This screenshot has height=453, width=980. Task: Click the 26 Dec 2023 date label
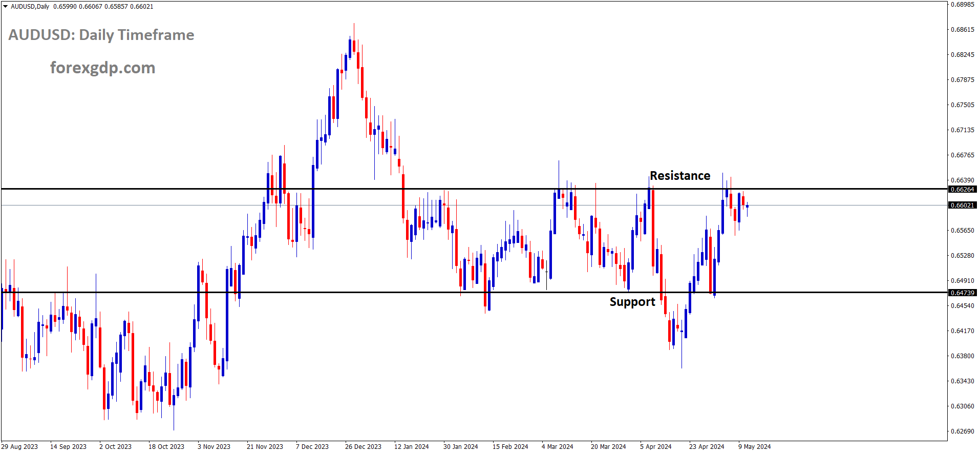coord(363,447)
